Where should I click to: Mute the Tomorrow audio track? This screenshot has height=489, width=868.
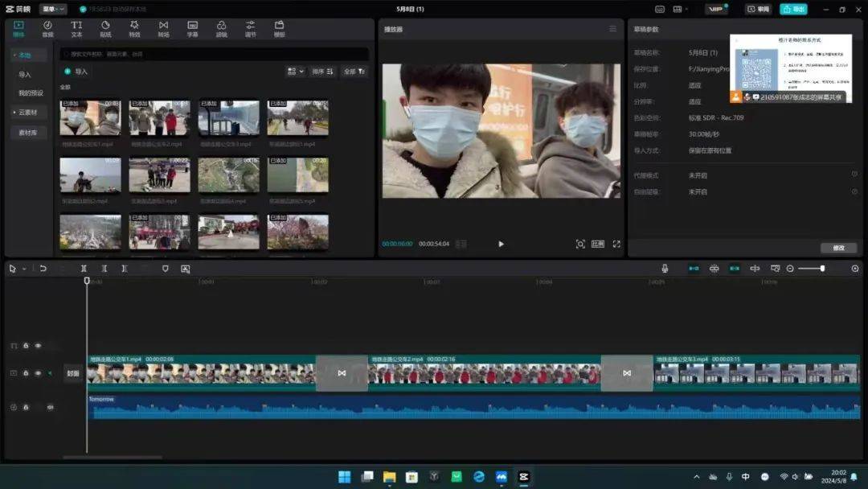(50, 407)
